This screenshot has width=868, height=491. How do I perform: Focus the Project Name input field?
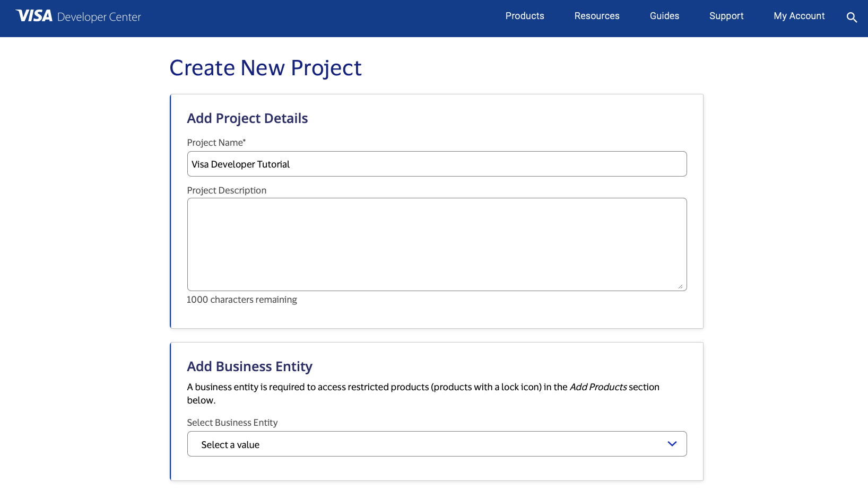[436, 164]
